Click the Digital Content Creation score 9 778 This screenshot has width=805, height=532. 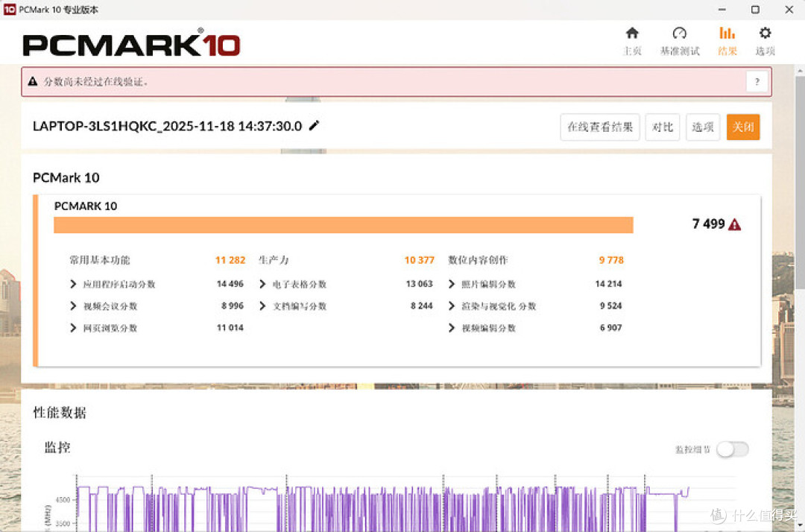click(x=611, y=260)
